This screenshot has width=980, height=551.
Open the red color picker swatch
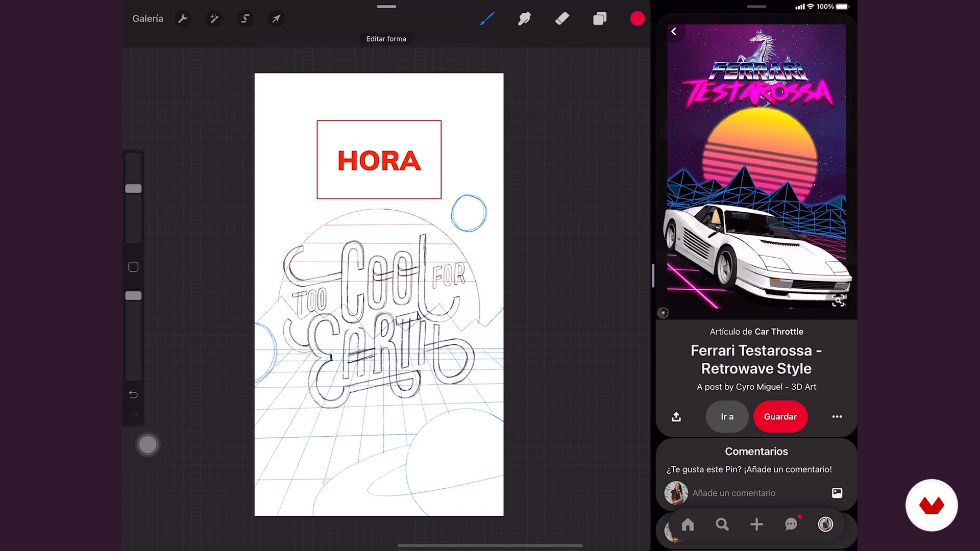(637, 19)
